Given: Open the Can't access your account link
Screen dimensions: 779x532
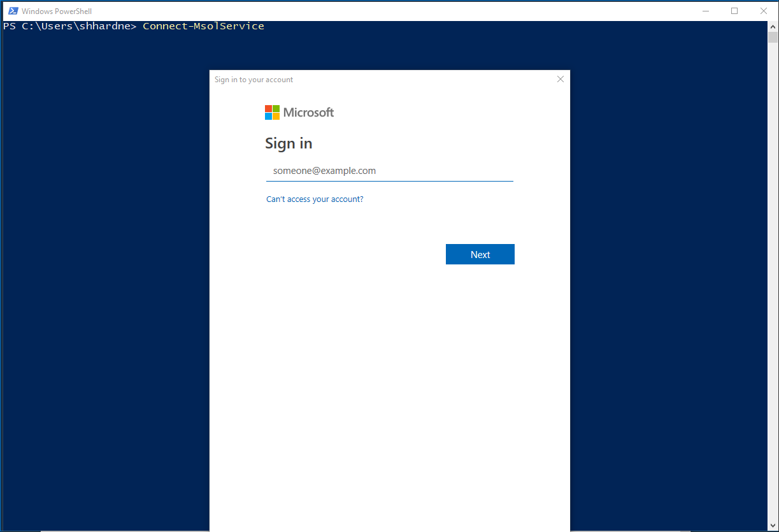Looking at the screenshot, I should coord(315,199).
